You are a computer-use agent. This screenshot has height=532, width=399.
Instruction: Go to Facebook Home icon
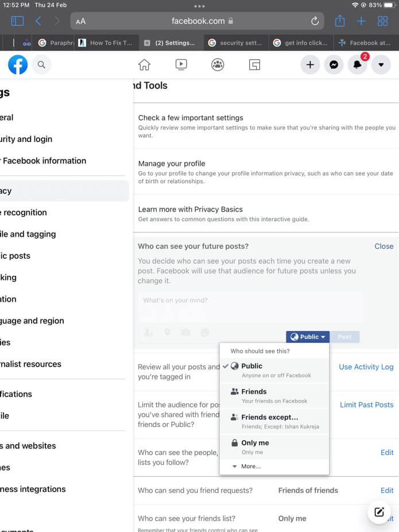pyautogui.click(x=144, y=64)
